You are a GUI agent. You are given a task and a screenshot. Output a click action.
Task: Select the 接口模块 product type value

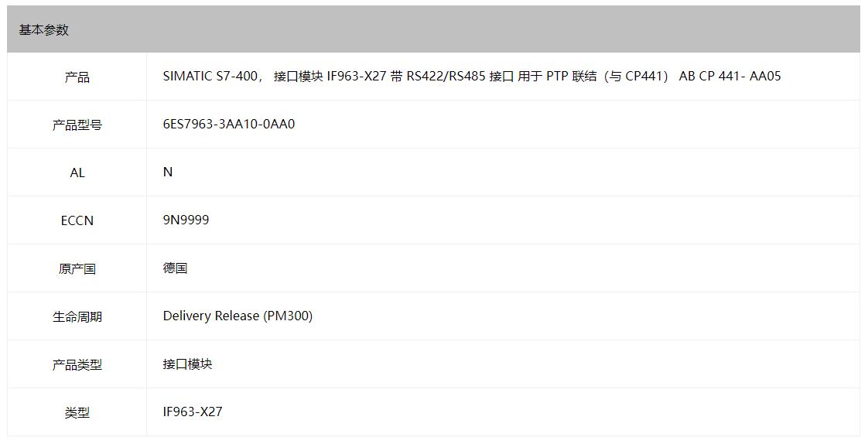coord(188,364)
